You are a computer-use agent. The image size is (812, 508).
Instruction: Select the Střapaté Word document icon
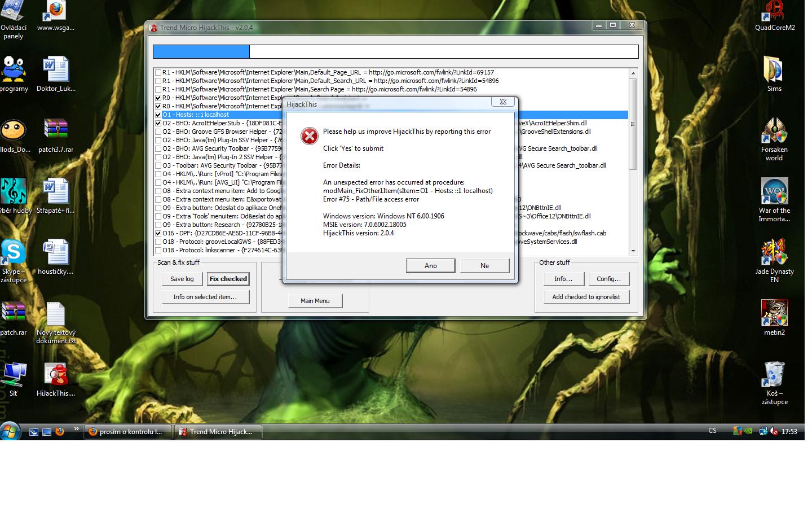point(56,196)
